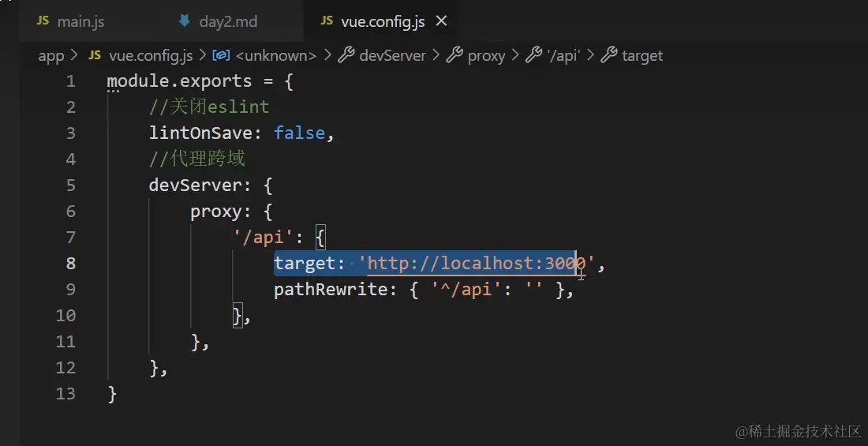This screenshot has width=868, height=446.
Task: Click the module symbol icon before <unknown>
Action: (221, 55)
